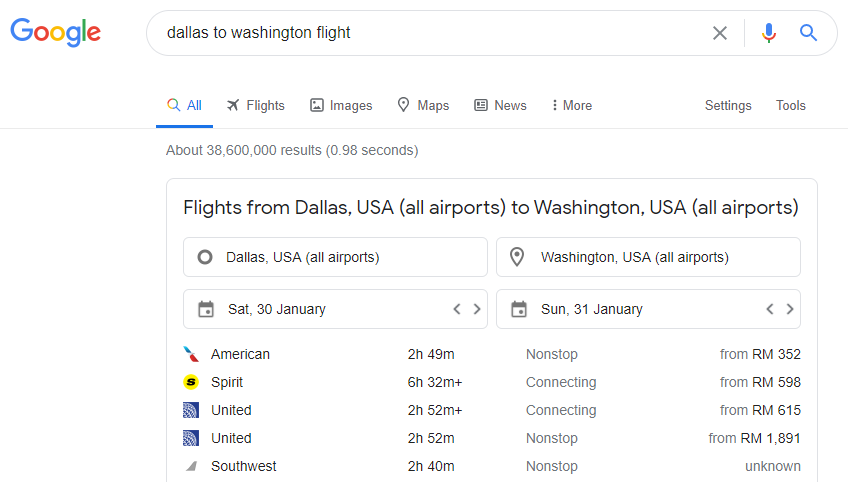This screenshot has width=848, height=482.
Task: Open search Settings
Action: (728, 105)
